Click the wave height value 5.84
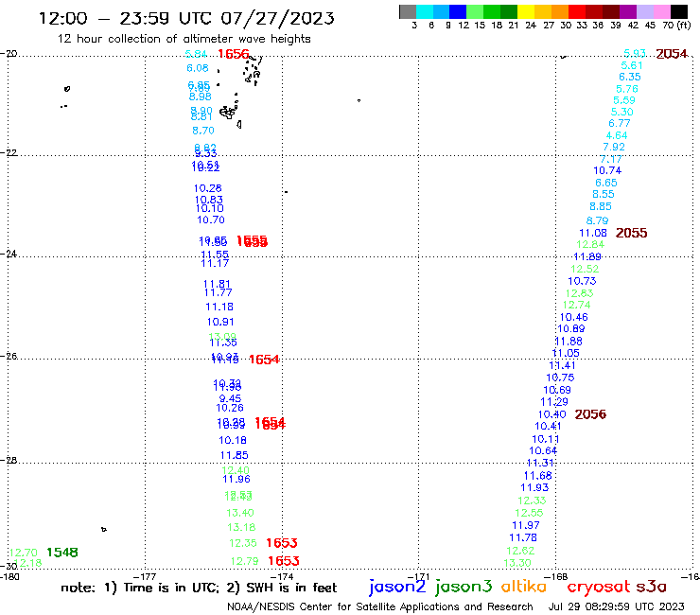This screenshot has width=700, height=615. click(x=196, y=54)
